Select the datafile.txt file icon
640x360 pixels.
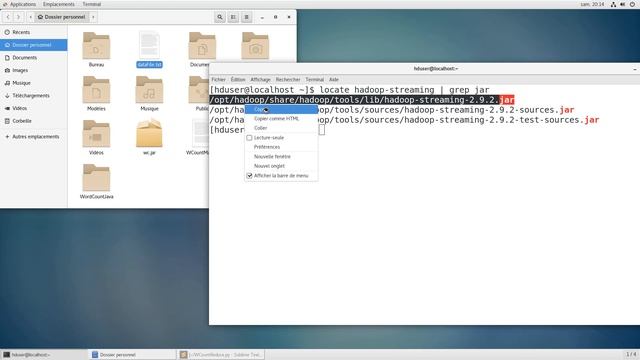click(x=149, y=45)
